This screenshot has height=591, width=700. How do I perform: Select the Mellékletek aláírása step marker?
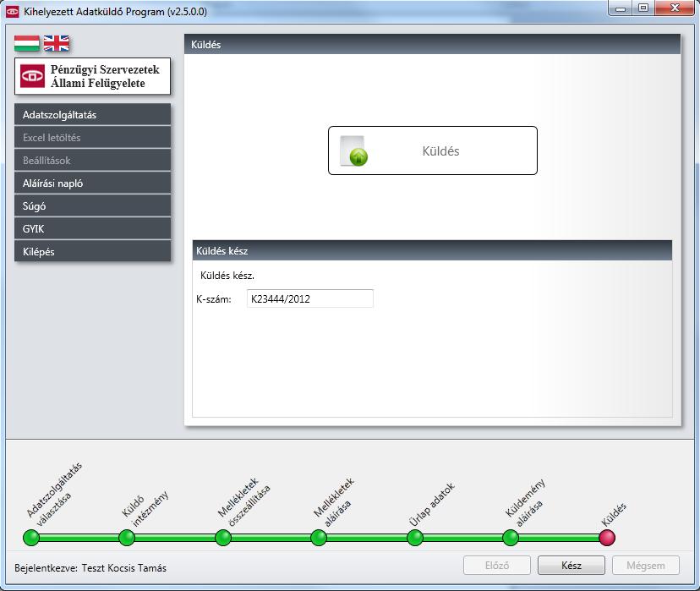click(319, 538)
